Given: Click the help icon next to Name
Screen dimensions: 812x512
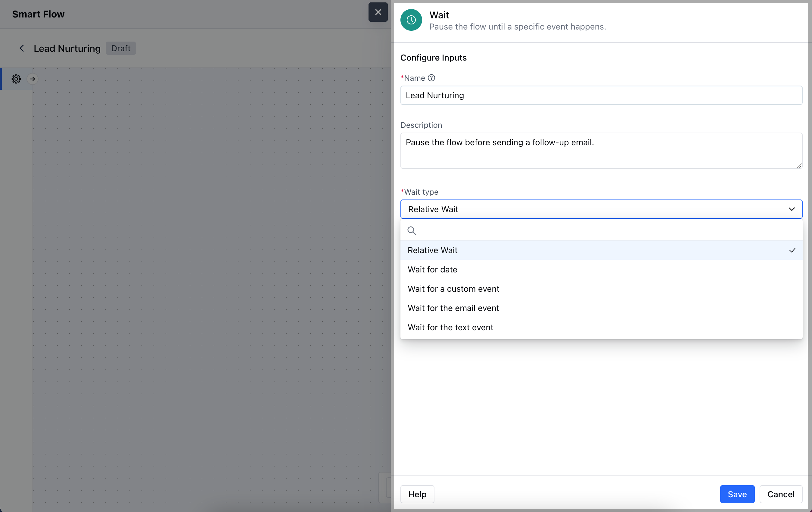Looking at the screenshot, I should (431, 78).
